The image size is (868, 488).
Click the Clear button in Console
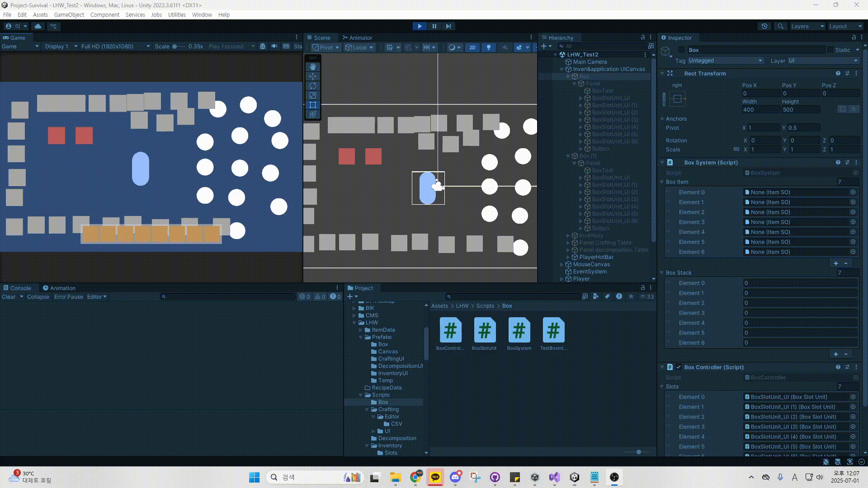click(x=9, y=297)
